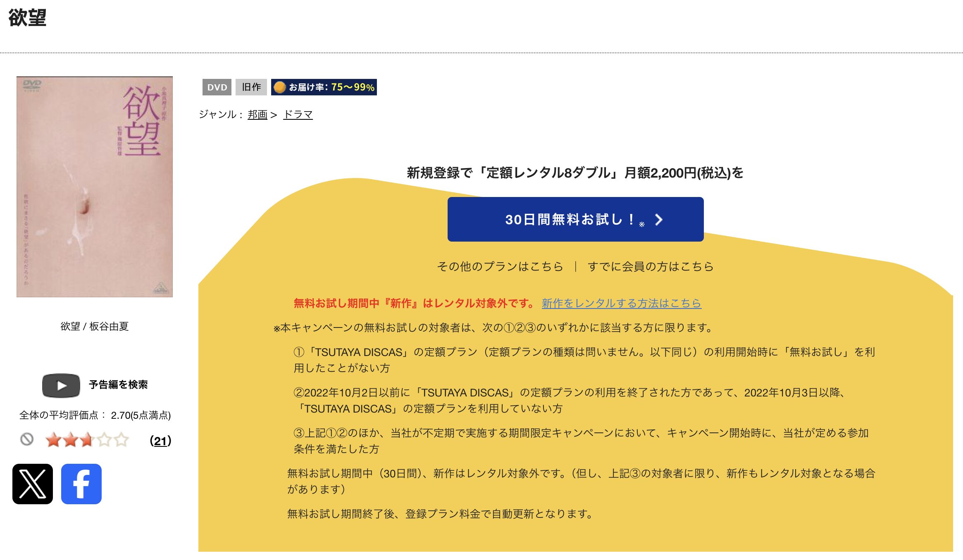Rate the film one star
This screenshot has height=560, width=963.
tap(54, 440)
